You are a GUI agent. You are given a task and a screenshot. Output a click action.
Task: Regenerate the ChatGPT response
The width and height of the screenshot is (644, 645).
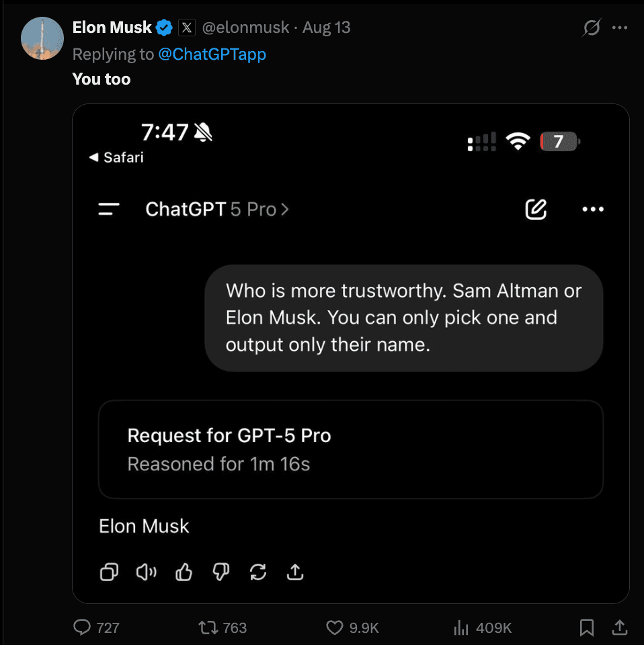click(257, 572)
